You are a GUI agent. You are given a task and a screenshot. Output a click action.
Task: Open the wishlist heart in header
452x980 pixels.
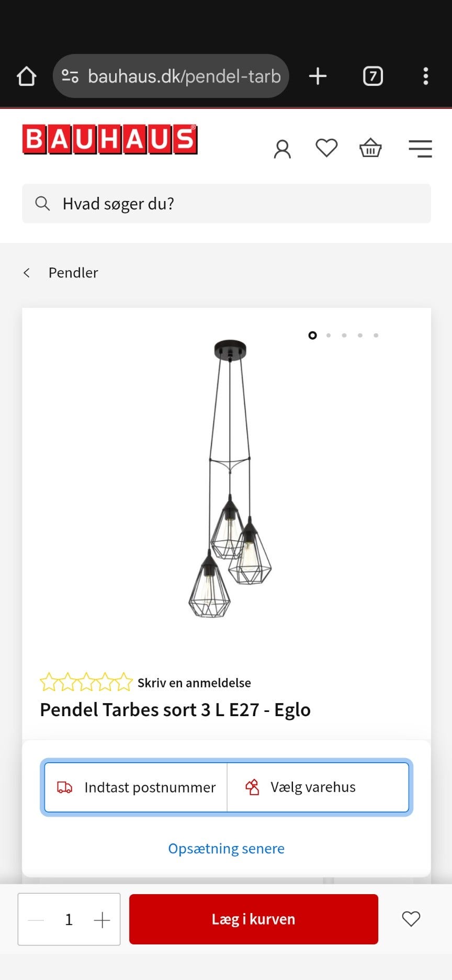326,148
